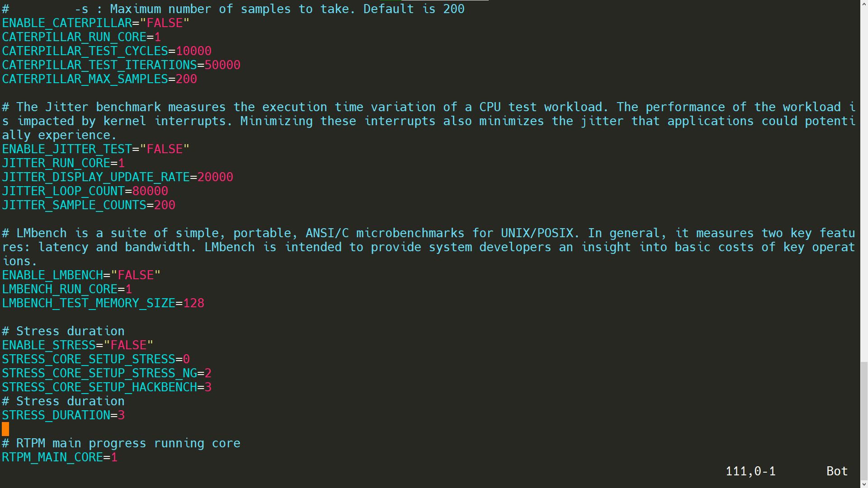
Task: Click the scrollbar down arrow
Action: (x=864, y=484)
